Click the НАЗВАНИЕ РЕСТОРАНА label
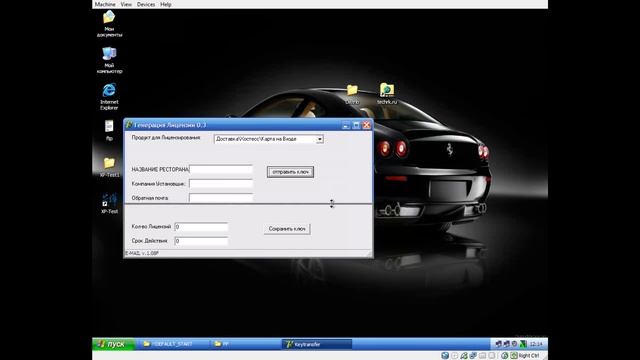The height and width of the screenshot is (360, 640). [160, 169]
